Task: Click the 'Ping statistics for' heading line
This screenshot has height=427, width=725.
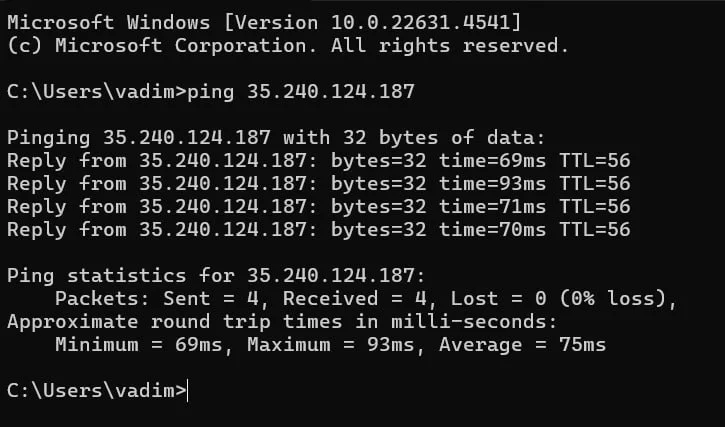Action: (216, 276)
